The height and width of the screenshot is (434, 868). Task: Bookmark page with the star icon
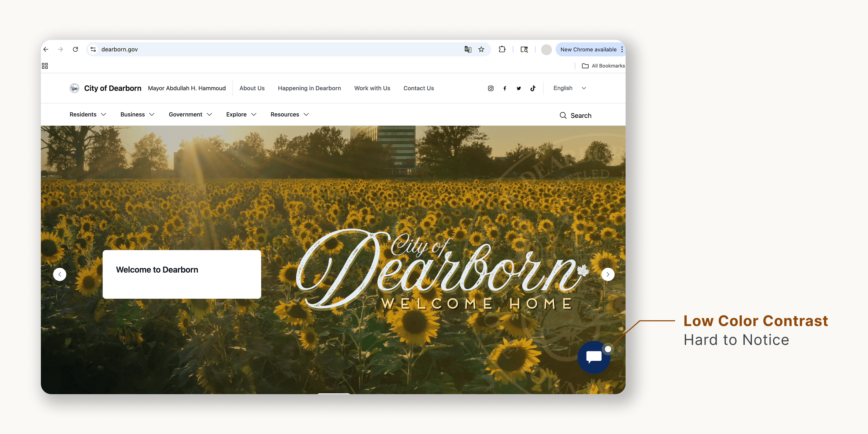[x=481, y=50]
